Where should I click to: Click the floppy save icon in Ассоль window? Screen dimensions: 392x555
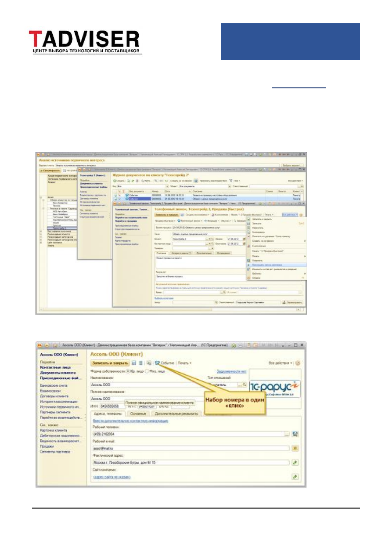pyautogui.click(x=133, y=363)
